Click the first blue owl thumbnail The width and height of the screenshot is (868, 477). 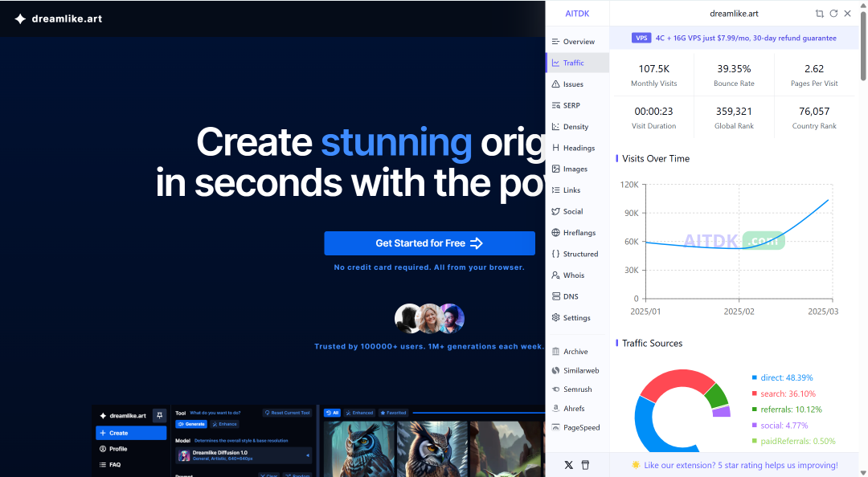pyautogui.click(x=359, y=450)
